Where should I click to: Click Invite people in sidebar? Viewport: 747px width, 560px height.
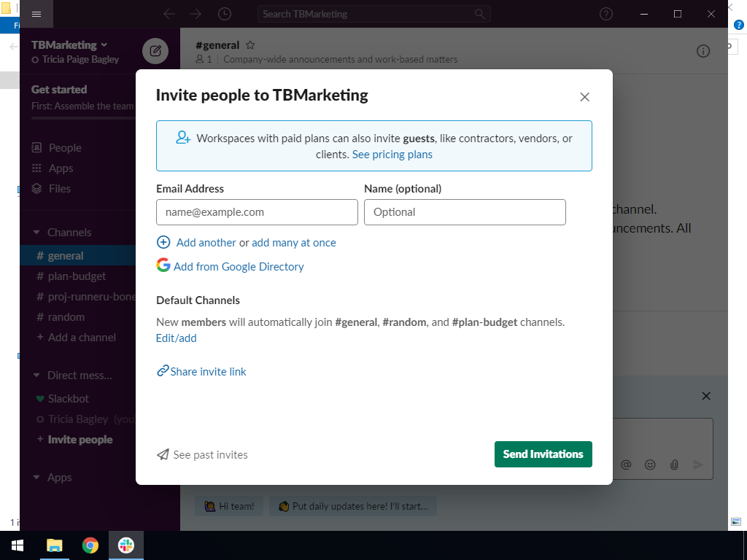click(80, 440)
